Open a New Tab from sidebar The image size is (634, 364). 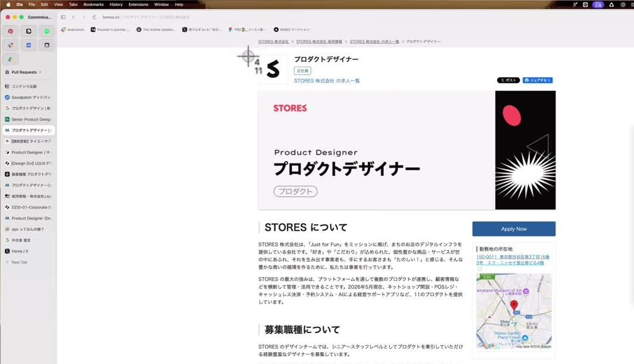(x=29, y=262)
